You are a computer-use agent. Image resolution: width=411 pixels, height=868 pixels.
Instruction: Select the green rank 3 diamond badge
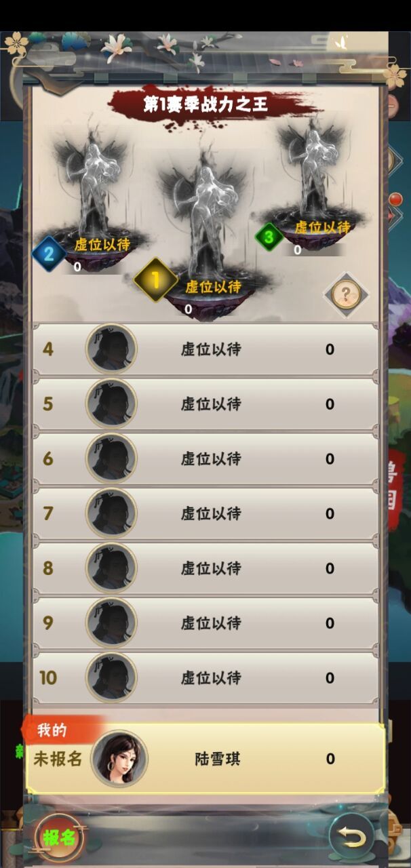pyautogui.click(x=269, y=237)
